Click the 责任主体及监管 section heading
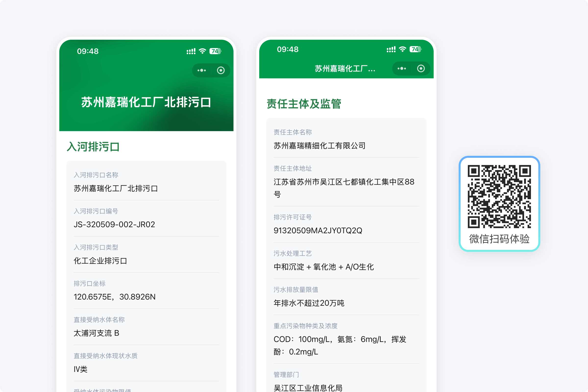The height and width of the screenshot is (392, 588). pyautogui.click(x=304, y=104)
